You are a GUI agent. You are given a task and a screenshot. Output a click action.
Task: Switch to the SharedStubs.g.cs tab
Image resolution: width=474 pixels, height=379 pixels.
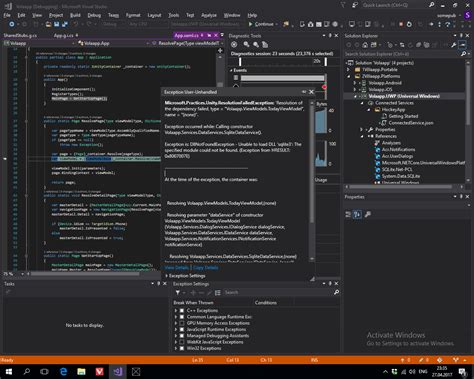pos(20,35)
